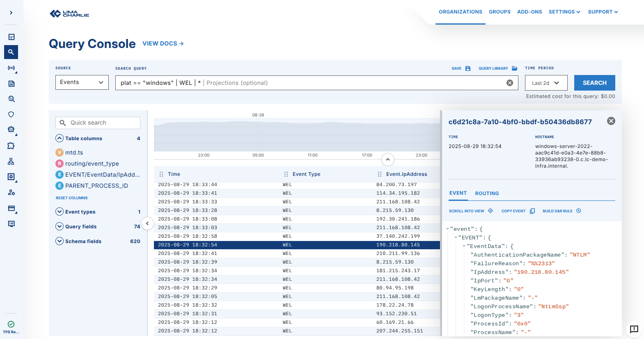This screenshot has height=339, width=644.
Task: Open the dashboard icon in left sidebar
Action: coord(11,37)
